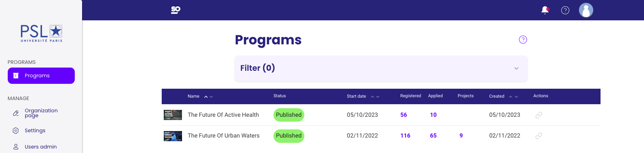644x153 pixels.
Task: View 9 projects for Urban Waters
Action: (461, 136)
